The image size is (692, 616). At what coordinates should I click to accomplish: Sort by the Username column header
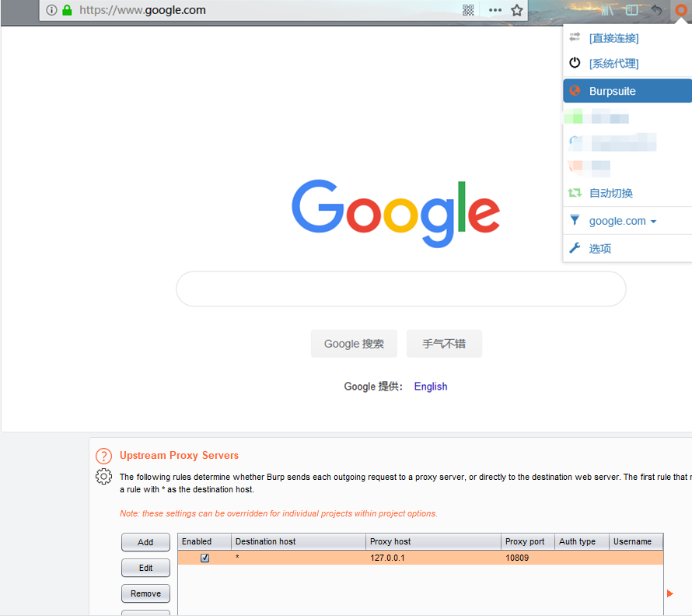point(636,541)
